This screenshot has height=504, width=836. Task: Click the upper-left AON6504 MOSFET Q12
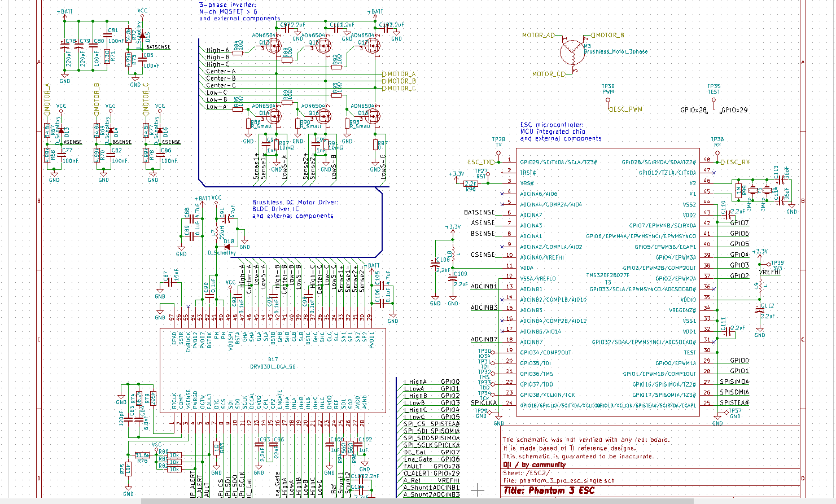tap(274, 47)
